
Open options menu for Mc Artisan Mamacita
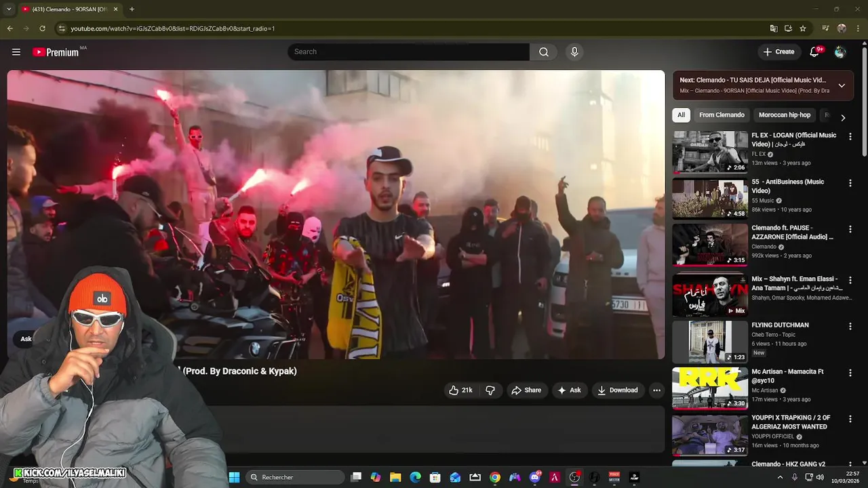click(850, 373)
